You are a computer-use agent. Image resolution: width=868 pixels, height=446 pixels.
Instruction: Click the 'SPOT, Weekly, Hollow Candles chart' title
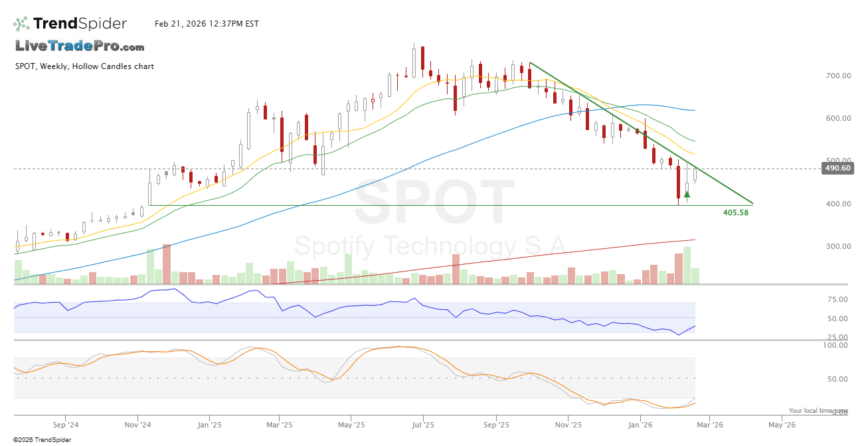(84, 66)
